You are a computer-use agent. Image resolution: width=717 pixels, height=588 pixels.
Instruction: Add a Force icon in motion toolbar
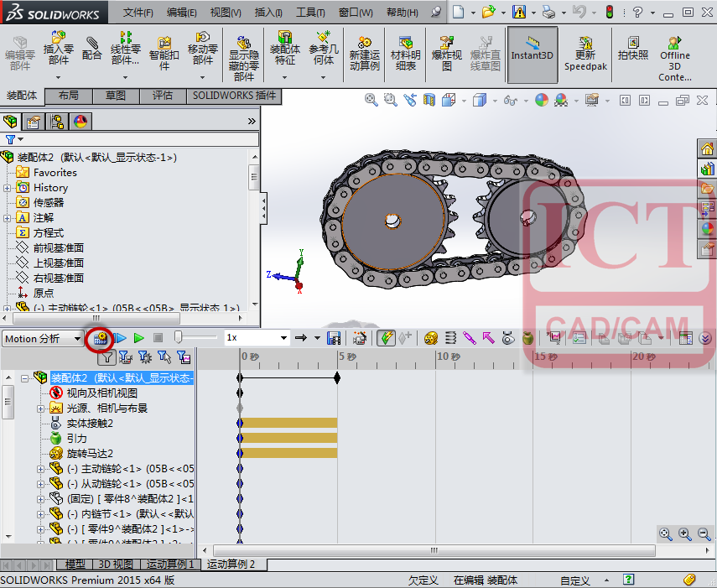pyautogui.click(x=488, y=338)
